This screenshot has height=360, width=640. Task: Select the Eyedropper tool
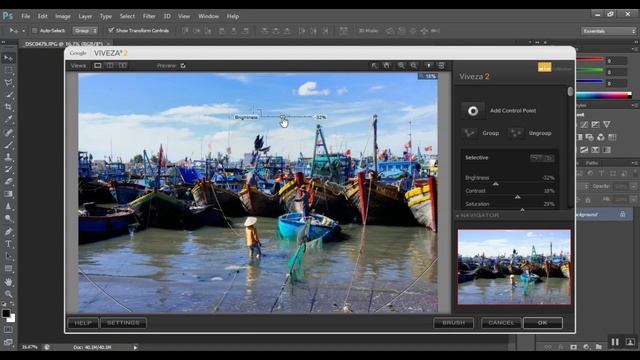pos(8,119)
